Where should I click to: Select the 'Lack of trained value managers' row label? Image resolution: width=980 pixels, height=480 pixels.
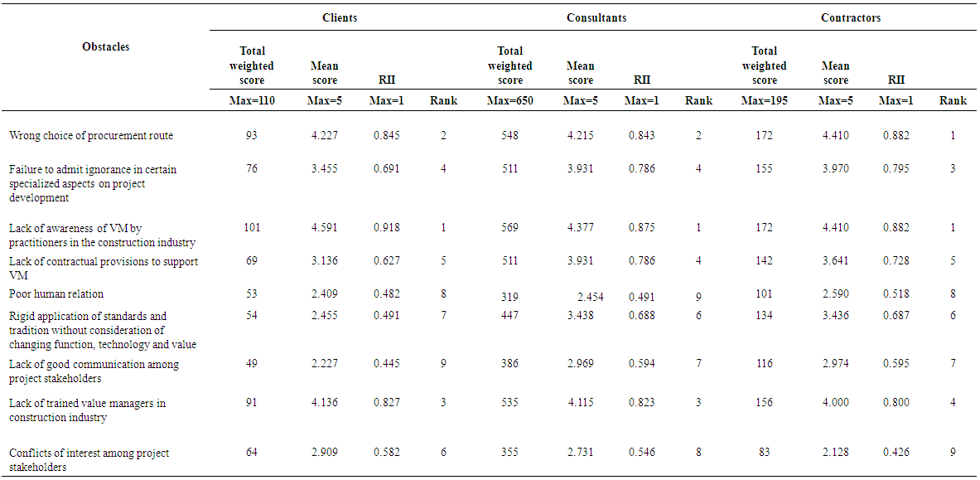point(87,410)
